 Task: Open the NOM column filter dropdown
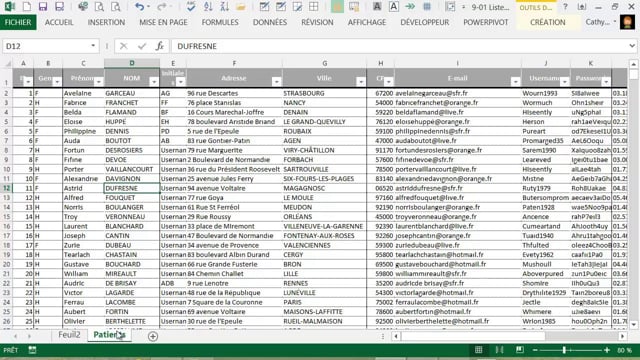pos(154,82)
